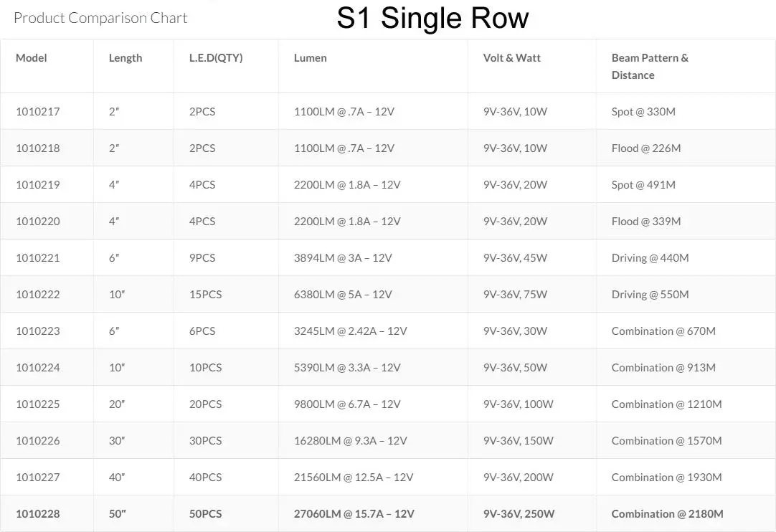Click '27060LM @ 15.7A – 12V' lumen cell
The image size is (776, 532).
354,514
